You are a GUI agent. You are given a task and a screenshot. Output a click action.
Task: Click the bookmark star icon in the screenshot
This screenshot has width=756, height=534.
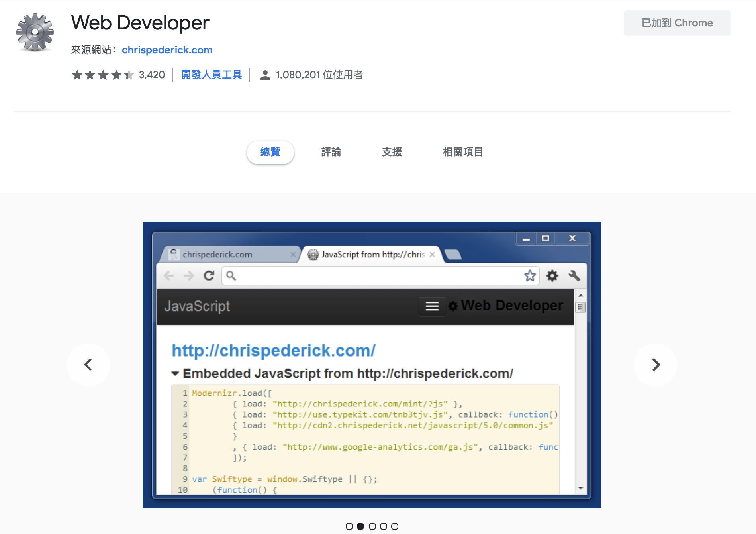coord(530,275)
